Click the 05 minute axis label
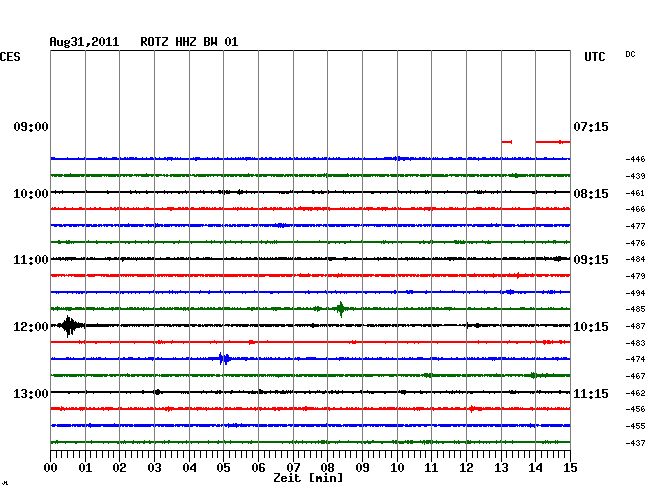The height and width of the screenshot is (494, 650). click(223, 468)
